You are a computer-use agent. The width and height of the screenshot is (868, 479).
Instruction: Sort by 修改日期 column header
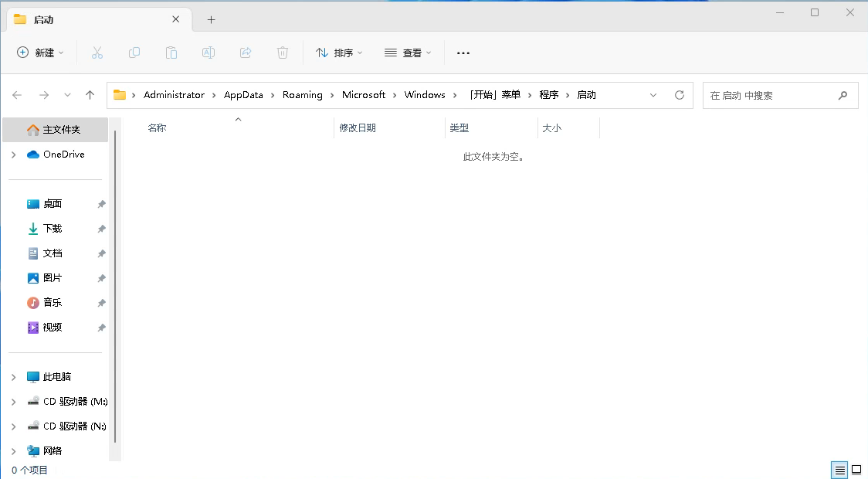[358, 128]
